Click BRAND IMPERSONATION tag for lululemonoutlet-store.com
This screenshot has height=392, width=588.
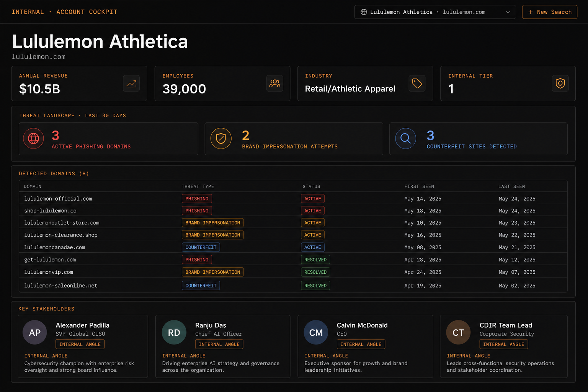(x=212, y=223)
